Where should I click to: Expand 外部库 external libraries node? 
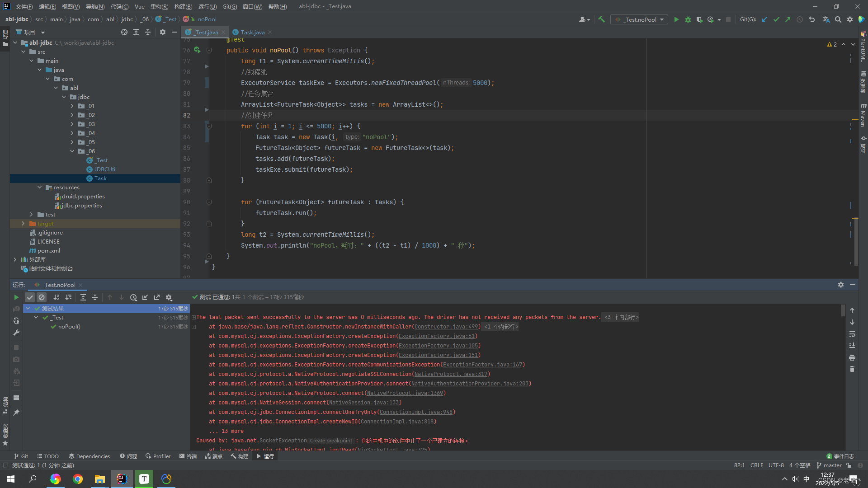click(15, 259)
